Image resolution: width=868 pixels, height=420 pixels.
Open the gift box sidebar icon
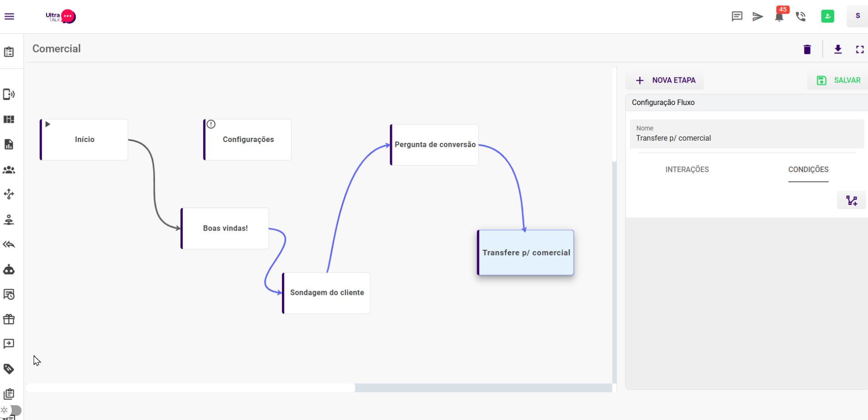pos(9,319)
